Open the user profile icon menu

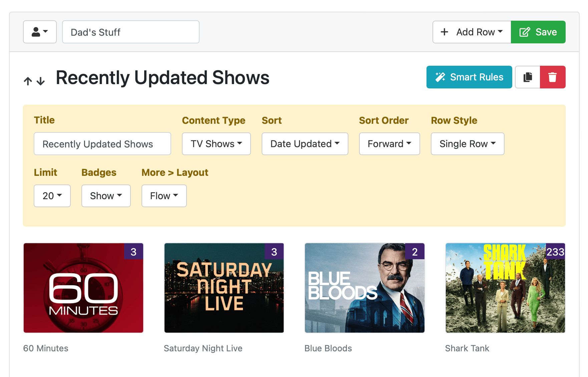pyautogui.click(x=40, y=32)
